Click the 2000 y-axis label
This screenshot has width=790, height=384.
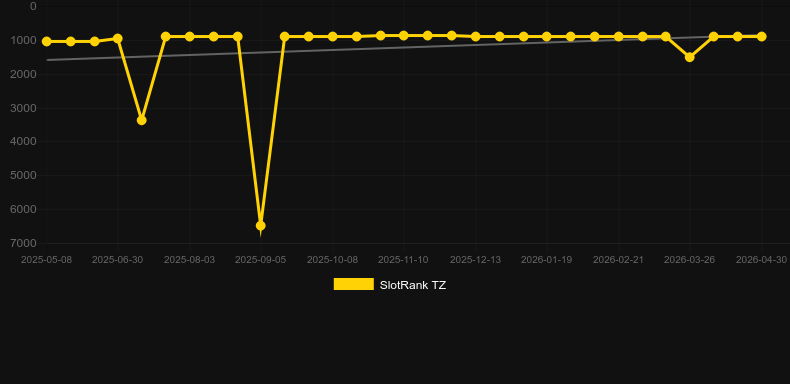[24, 74]
